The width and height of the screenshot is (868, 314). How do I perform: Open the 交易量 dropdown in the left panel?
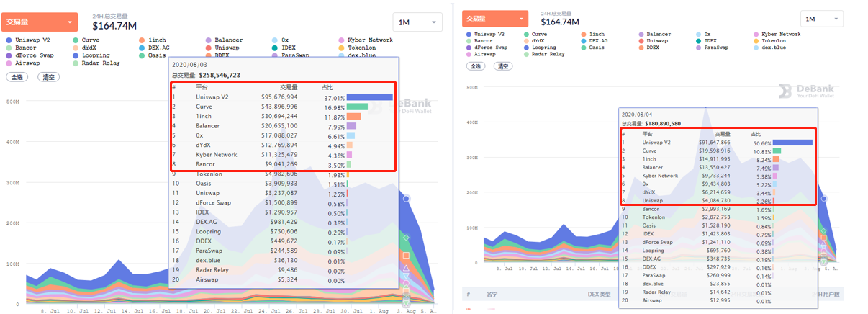point(39,22)
